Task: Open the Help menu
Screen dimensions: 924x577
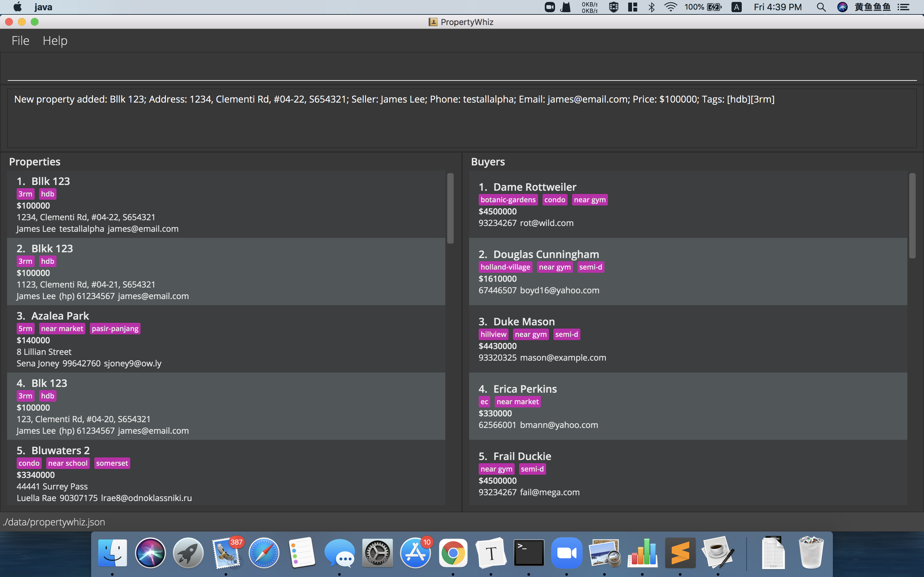Action: (x=55, y=40)
